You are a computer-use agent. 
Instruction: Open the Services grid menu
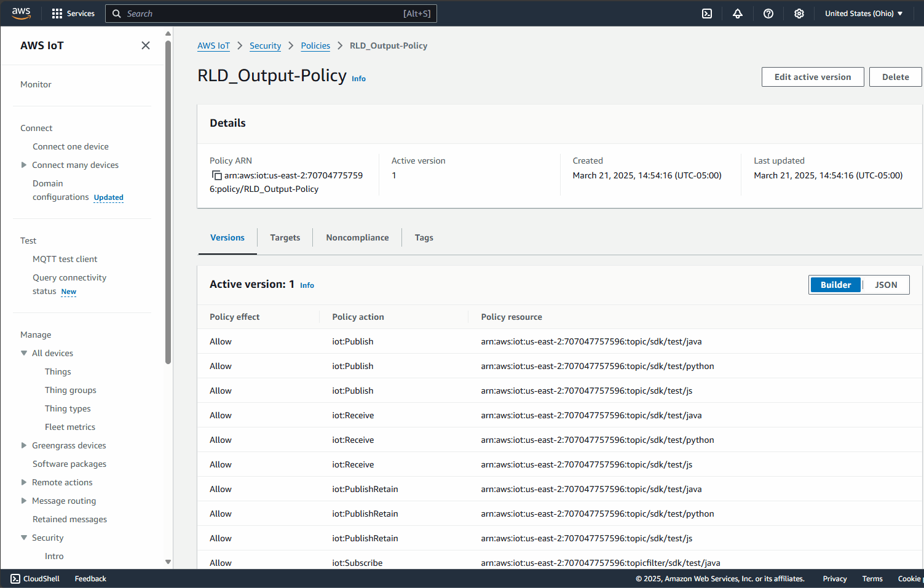click(73, 14)
